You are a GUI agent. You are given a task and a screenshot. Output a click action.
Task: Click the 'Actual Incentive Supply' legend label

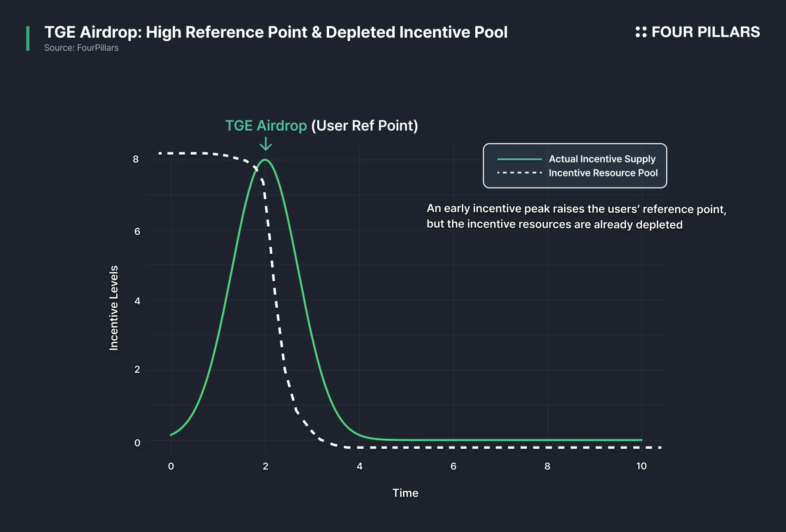pos(602,159)
